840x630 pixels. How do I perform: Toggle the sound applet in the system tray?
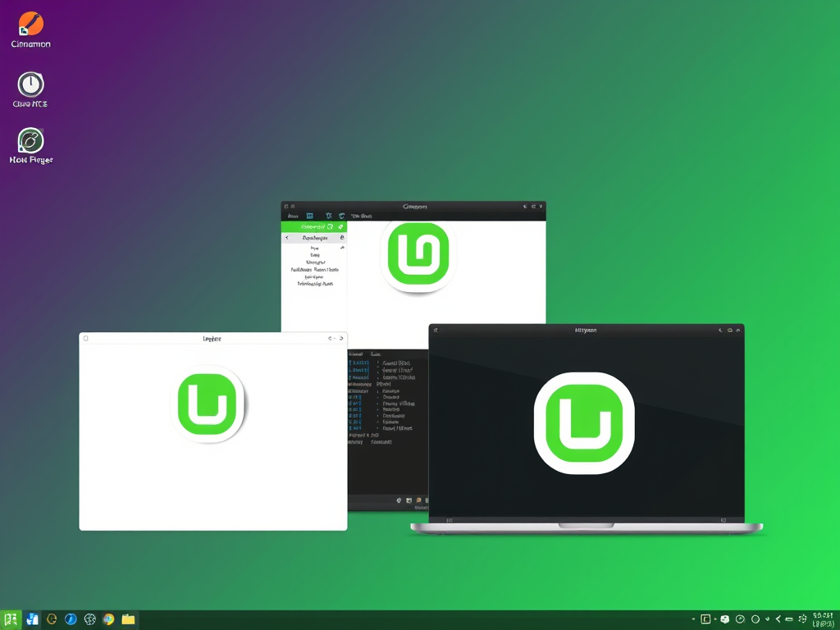(x=740, y=619)
